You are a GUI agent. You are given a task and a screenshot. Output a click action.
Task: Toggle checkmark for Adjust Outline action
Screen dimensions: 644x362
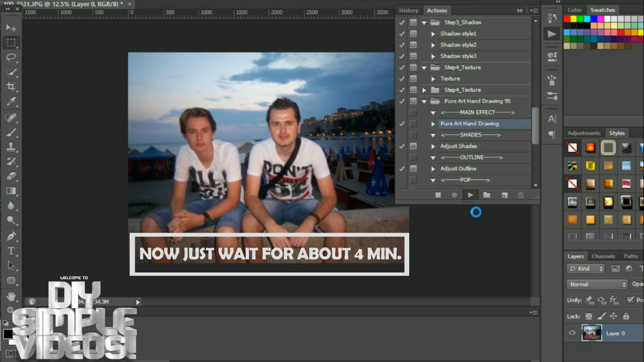click(x=402, y=168)
